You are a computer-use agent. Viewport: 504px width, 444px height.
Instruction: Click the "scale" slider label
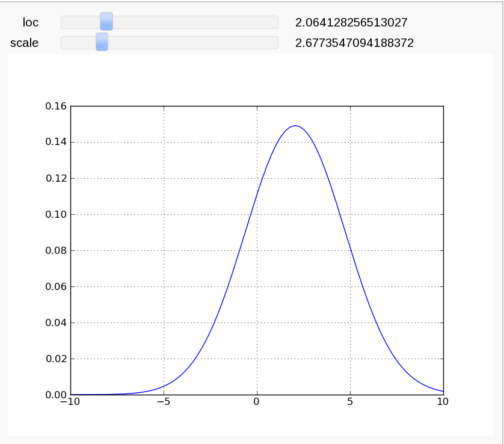coord(25,43)
